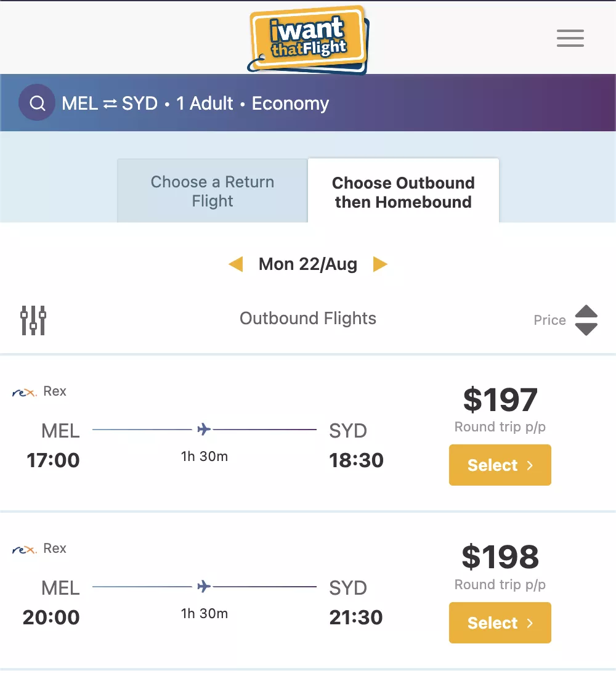Edit the MEL to SYD search summary
The height and width of the screenshot is (673, 616).
pos(195,103)
